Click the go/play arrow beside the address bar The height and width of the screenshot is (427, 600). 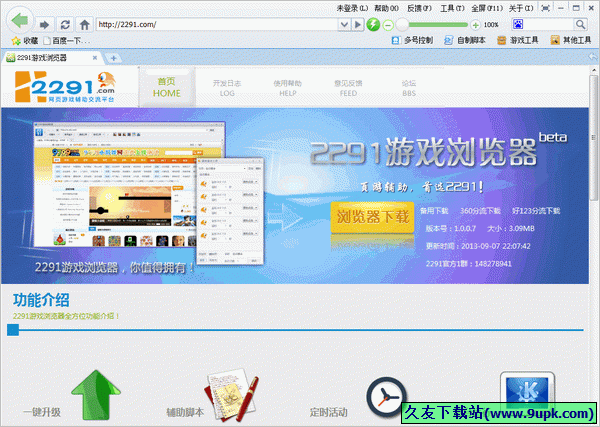click(357, 25)
